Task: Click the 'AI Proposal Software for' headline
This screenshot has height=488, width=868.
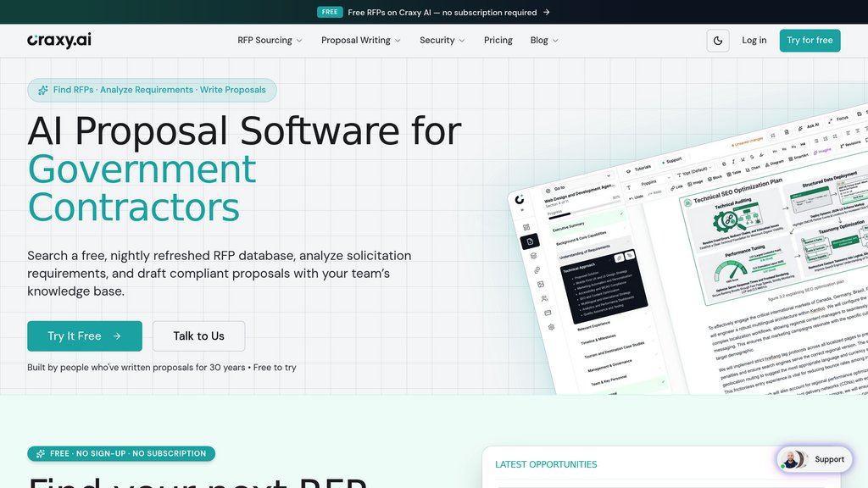Action: point(244,131)
